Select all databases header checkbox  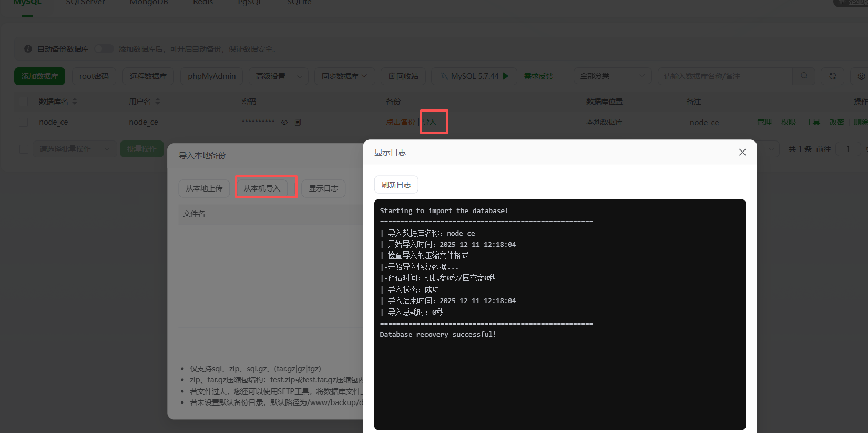(23, 102)
